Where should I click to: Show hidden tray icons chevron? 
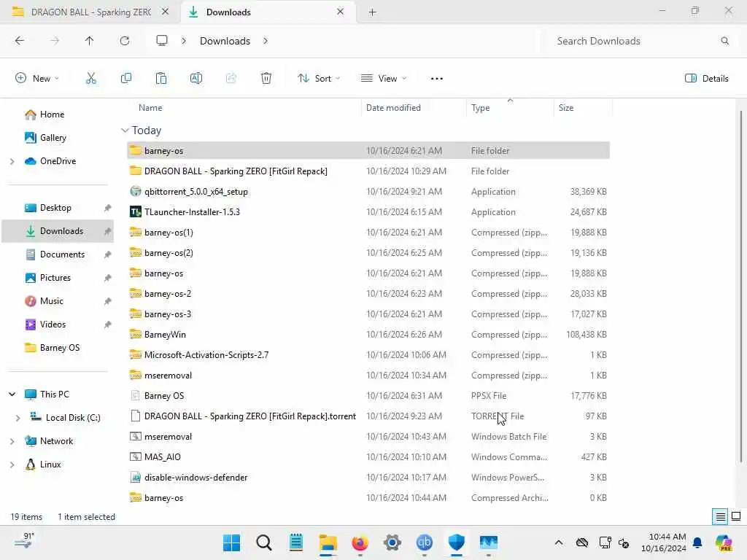pos(559,542)
